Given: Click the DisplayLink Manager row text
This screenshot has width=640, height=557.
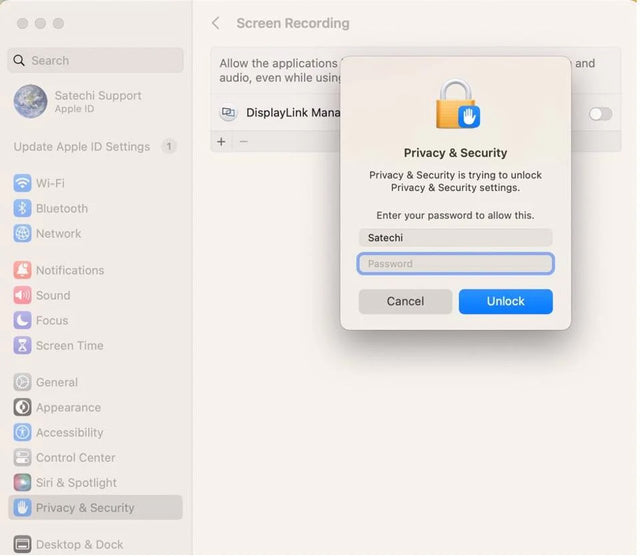Looking at the screenshot, I should [293, 113].
